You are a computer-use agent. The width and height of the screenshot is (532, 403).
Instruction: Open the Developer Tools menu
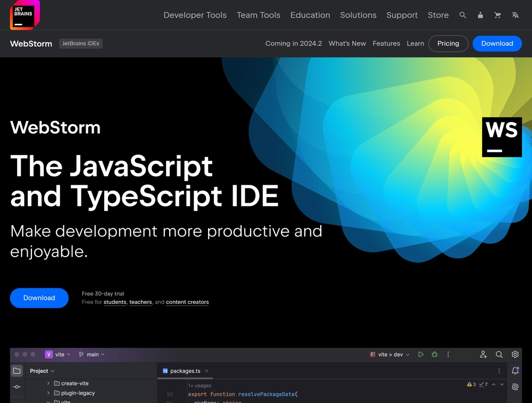pyautogui.click(x=195, y=15)
